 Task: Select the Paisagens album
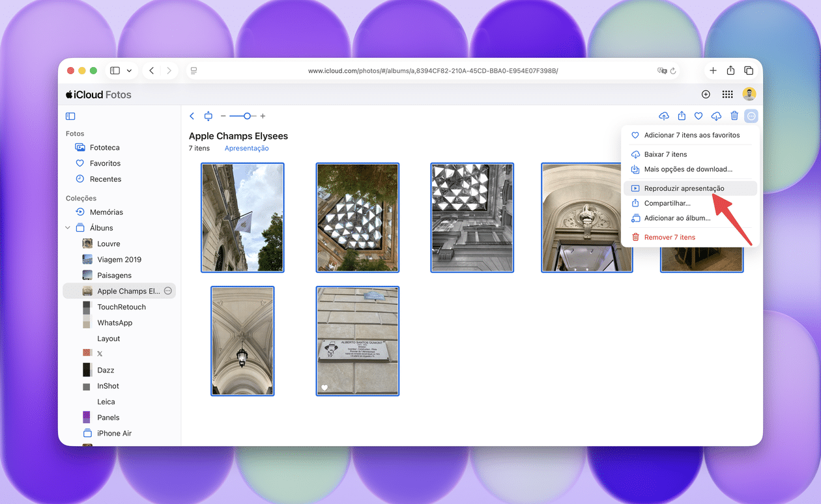pyautogui.click(x=120, y=275)
